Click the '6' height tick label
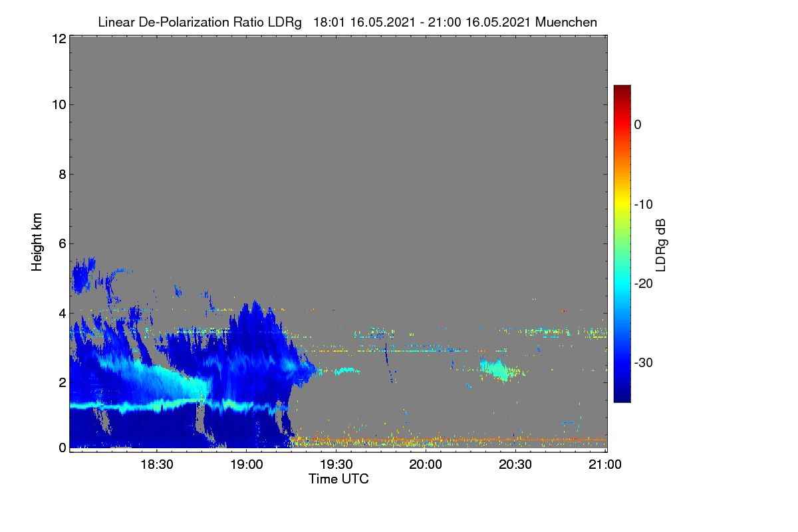This screenshot has width=798, height=532. point(61,244)
